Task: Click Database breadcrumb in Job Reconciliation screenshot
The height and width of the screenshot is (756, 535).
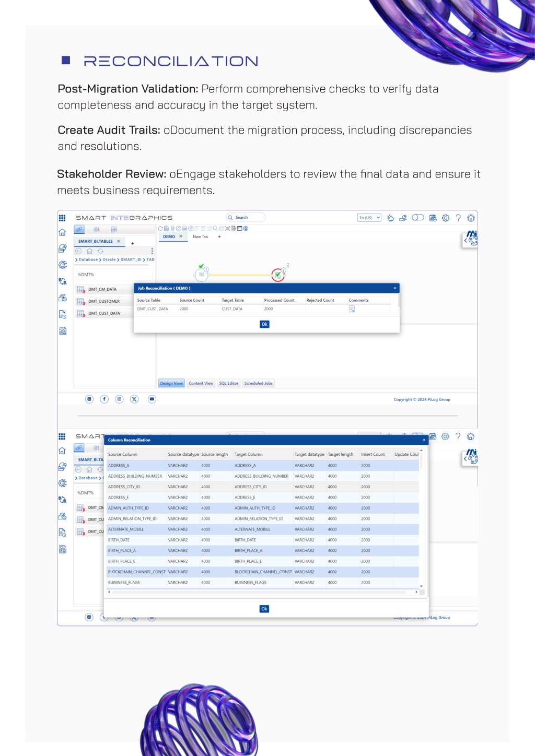Action: 88,259
